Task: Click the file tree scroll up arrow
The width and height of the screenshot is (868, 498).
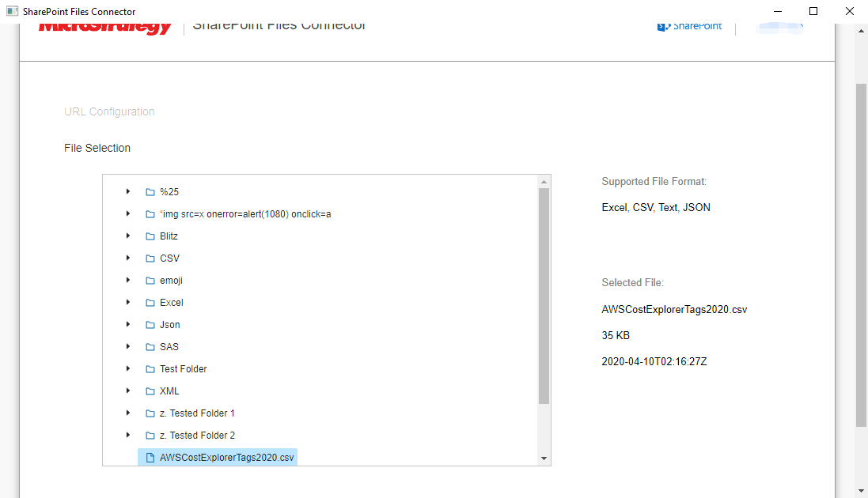Action: [x=544, y=182]
